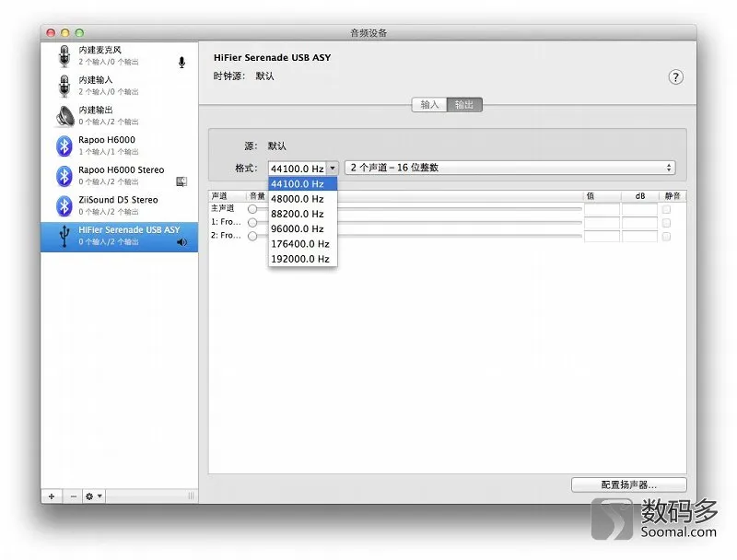The height and width of the screenshot is (560, 737).
Task: Toggle mute checkbox for channel 2 Front
Action: [666, 237]
